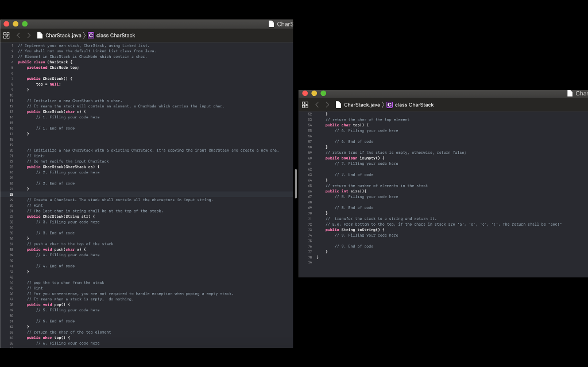Click 'public void push(char x) {' line

tap(56, 249)
